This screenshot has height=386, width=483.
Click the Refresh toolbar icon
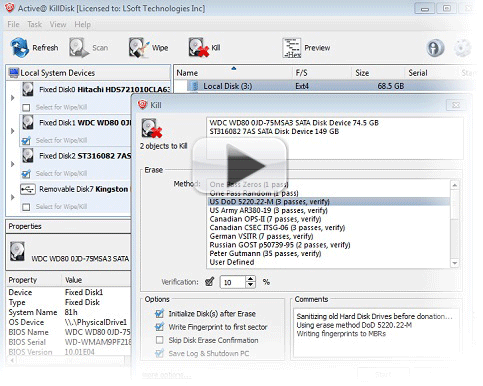(19, 47)
